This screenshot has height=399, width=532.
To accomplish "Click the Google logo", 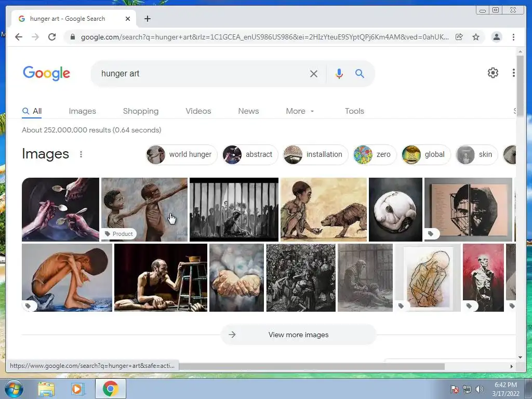I will tap(46, 73).
